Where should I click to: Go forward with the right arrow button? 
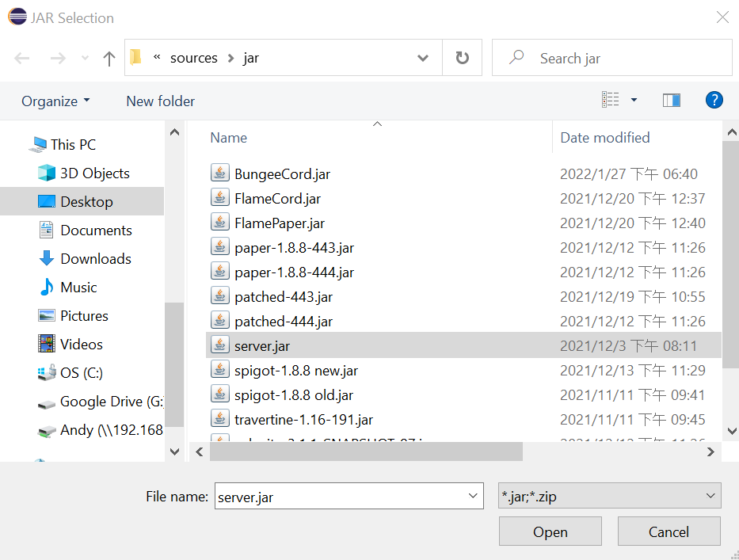tap(58, 58)
